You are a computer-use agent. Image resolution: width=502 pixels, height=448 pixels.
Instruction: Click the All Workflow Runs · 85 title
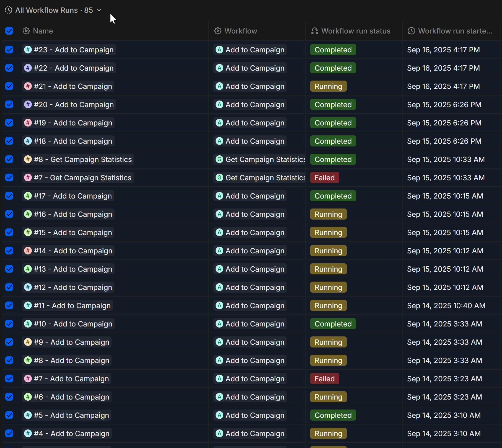54,10
